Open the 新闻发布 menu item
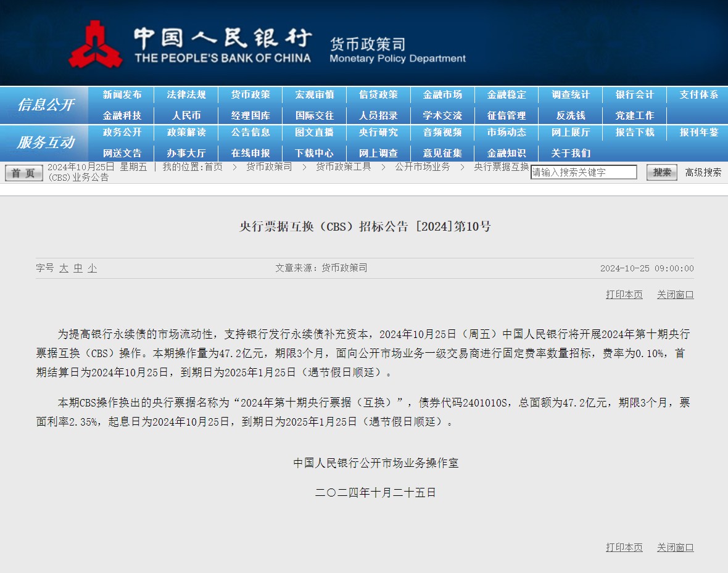Image resolution: width=728 pixels, height=573 pixels. coord(122,95)
